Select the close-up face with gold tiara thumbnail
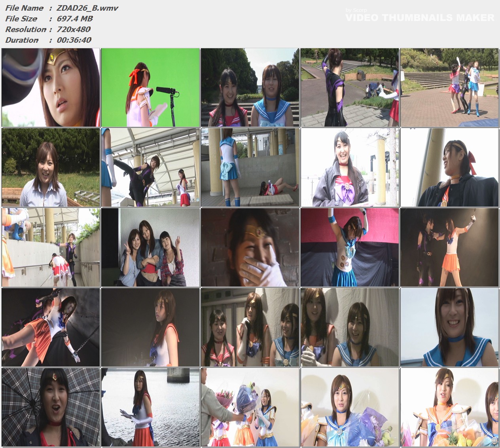The height and width of the screenshot is (448, 500). (x=51, y=87)
